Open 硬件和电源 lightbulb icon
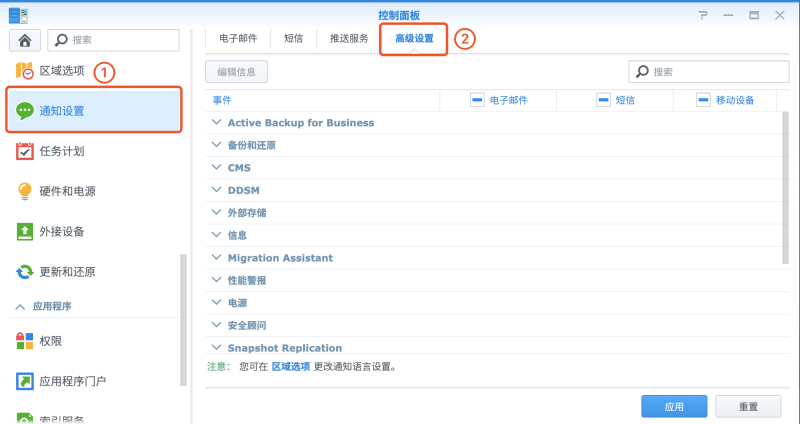Viewport: 800px width, 424px height. coord(24,191)
